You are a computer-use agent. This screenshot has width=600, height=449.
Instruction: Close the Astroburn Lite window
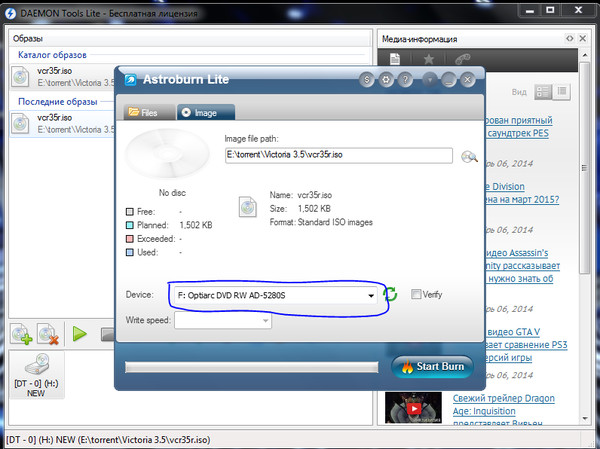(x=467, y=80)
